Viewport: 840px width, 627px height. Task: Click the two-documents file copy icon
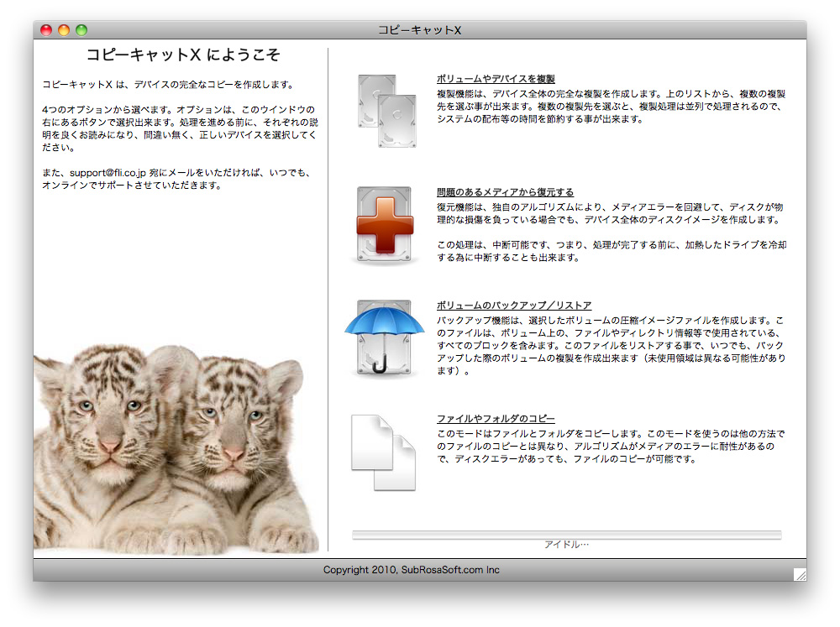click(384, 453)
